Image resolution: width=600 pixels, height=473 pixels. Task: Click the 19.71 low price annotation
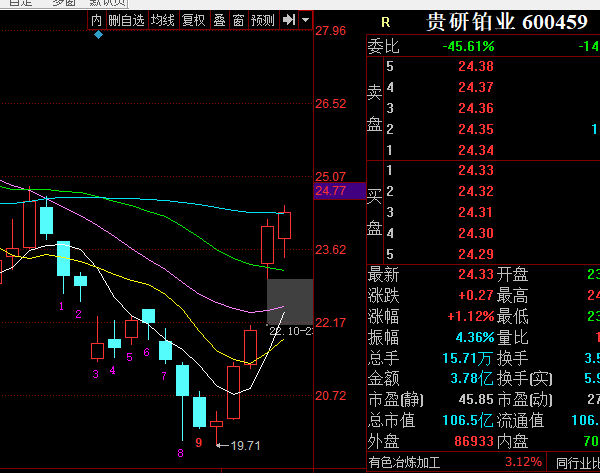point(245,446)
